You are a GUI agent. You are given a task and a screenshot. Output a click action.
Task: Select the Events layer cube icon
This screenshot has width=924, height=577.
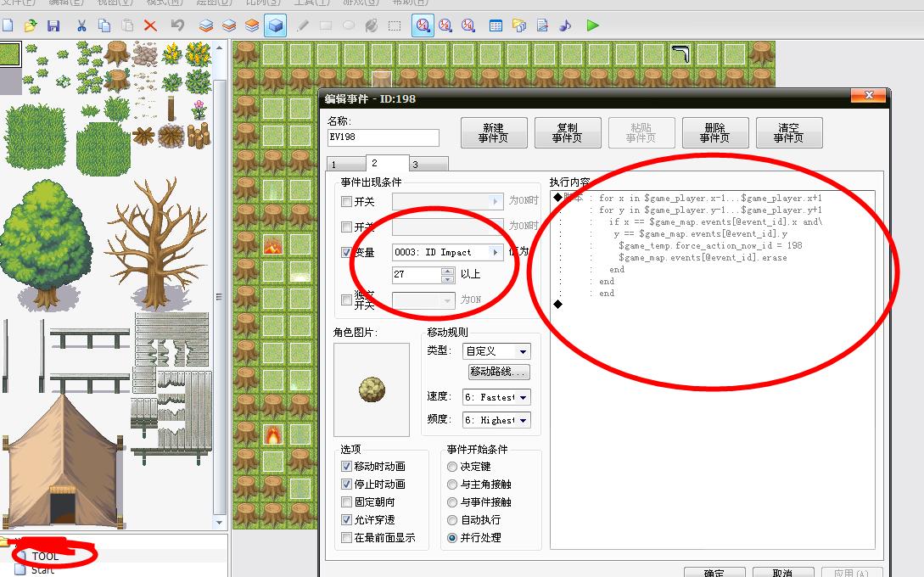275,25
